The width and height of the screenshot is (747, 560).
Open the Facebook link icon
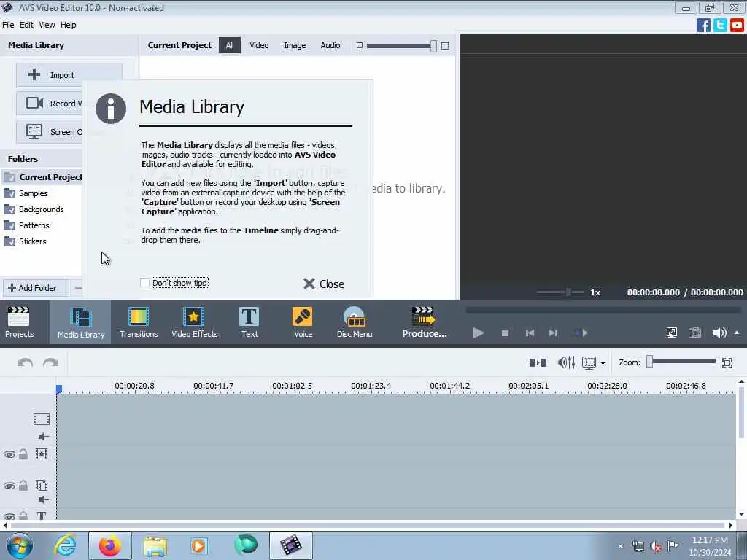(x=703, y=25)
